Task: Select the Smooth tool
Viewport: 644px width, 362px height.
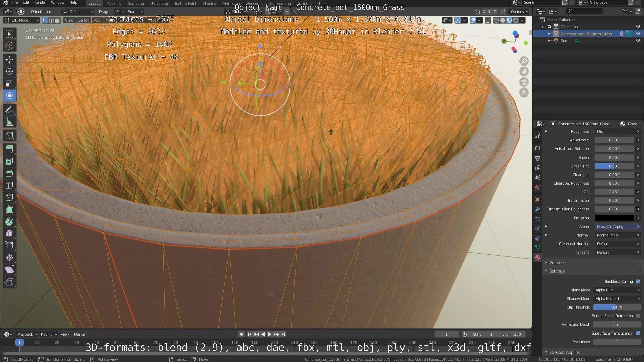Action: tap(9, 234)
